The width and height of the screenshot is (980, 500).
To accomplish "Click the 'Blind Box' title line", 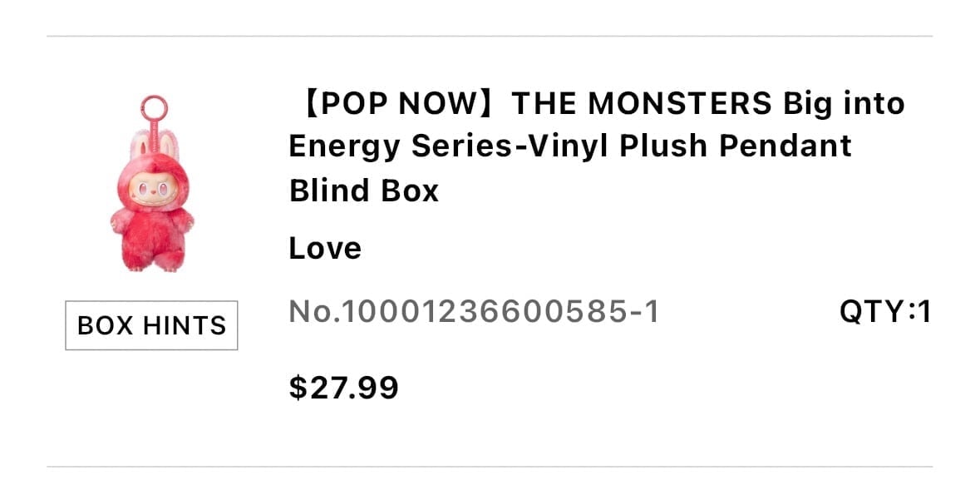I will [x=364, y=191].
